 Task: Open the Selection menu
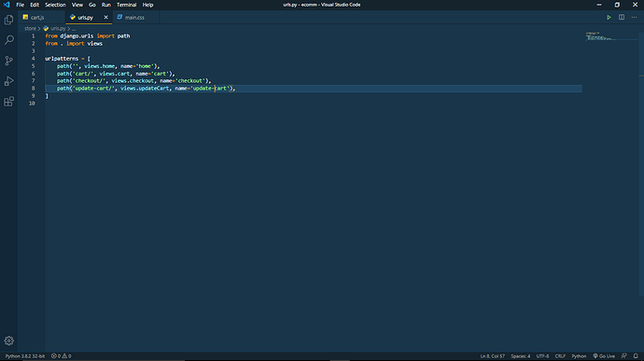point(55,5)
